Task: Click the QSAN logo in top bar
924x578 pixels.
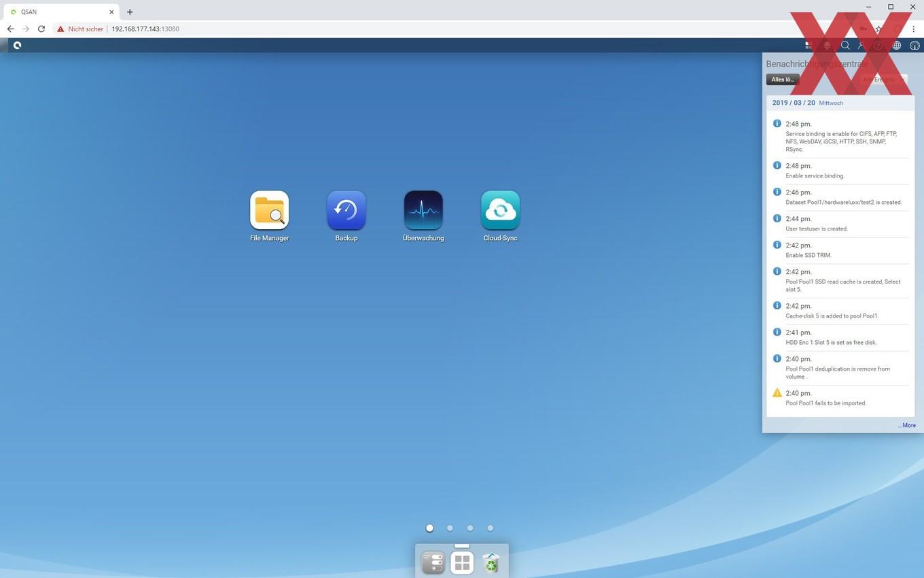Action: 17,45
